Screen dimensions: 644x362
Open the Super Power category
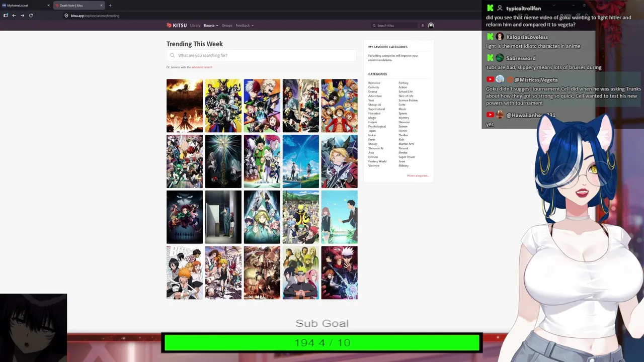(407, 157)
